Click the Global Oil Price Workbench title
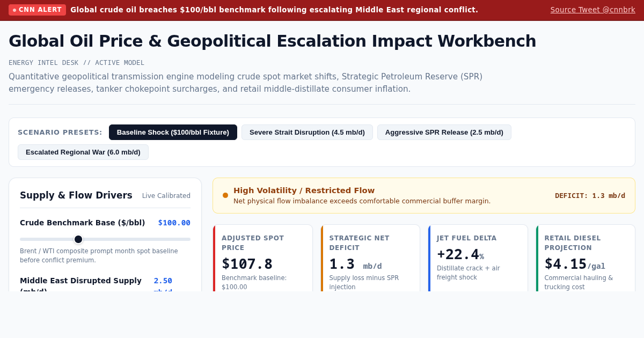Screen dimensions: 644x338 coord(272,41)
